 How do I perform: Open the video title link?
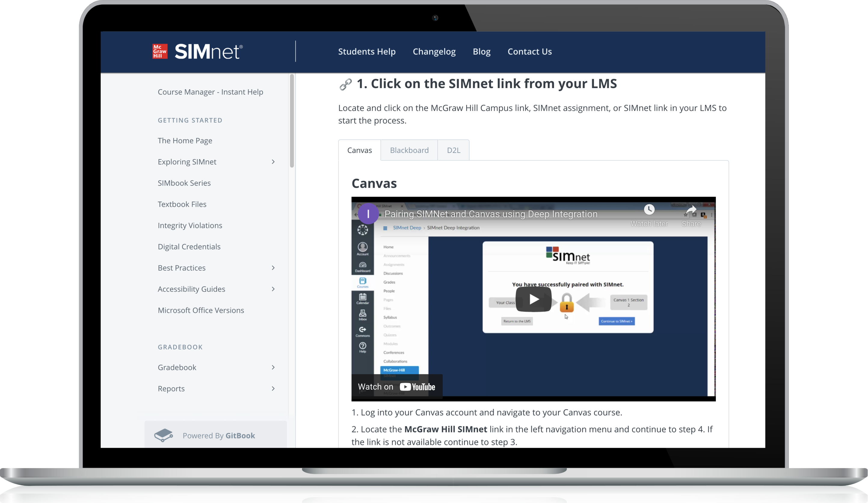(x=491, y=214)
